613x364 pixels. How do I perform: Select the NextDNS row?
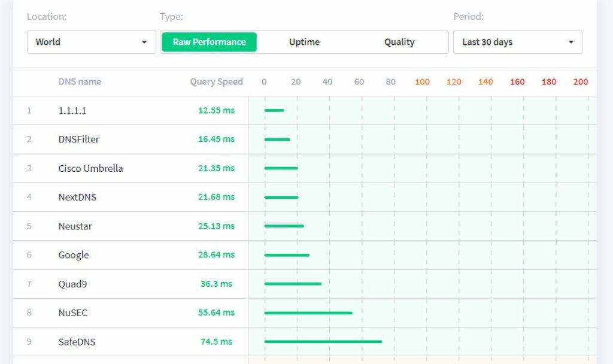pos(77,197)
